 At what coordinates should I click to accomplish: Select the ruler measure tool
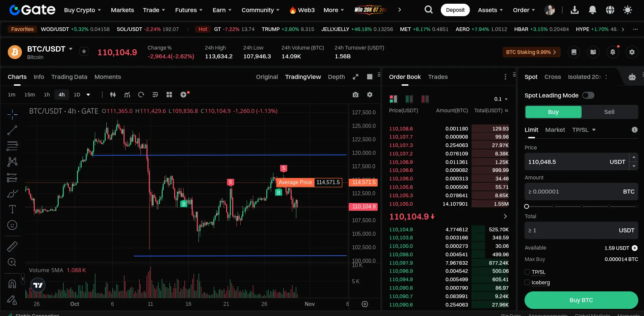(12, 247)
